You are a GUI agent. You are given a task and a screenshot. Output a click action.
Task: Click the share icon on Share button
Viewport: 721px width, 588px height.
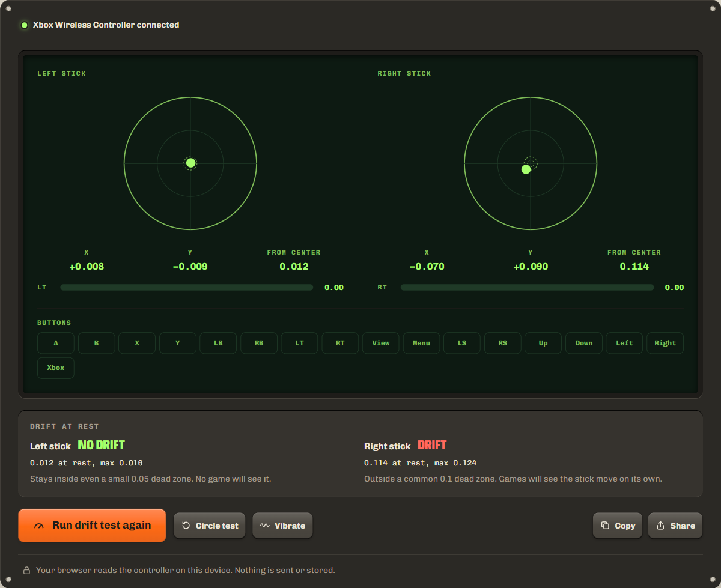660,526
